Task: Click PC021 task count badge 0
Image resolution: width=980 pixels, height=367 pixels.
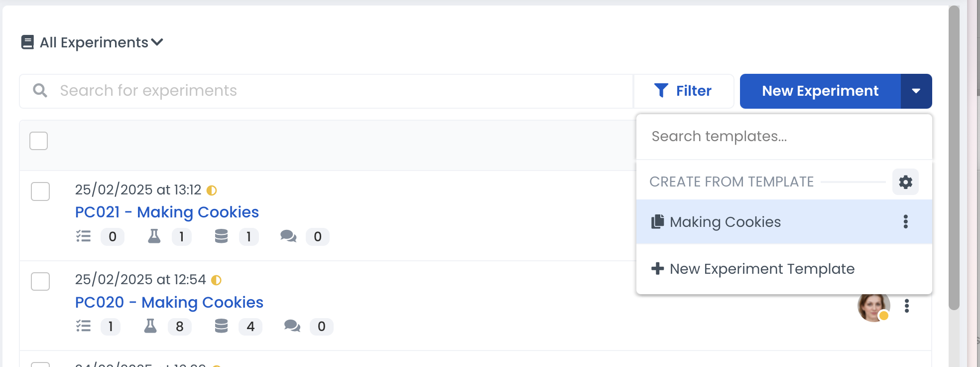Action: 113,237
